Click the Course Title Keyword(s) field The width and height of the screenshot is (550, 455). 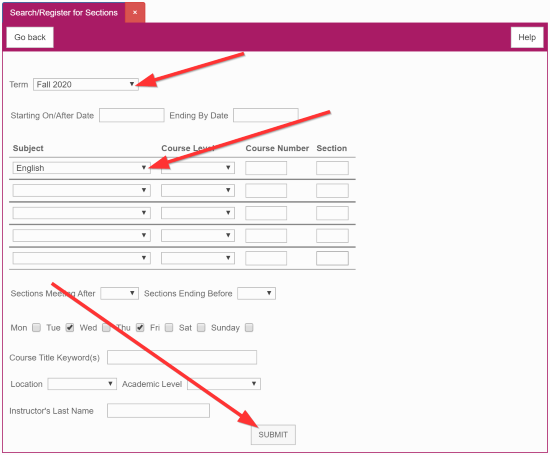(182, 357)
